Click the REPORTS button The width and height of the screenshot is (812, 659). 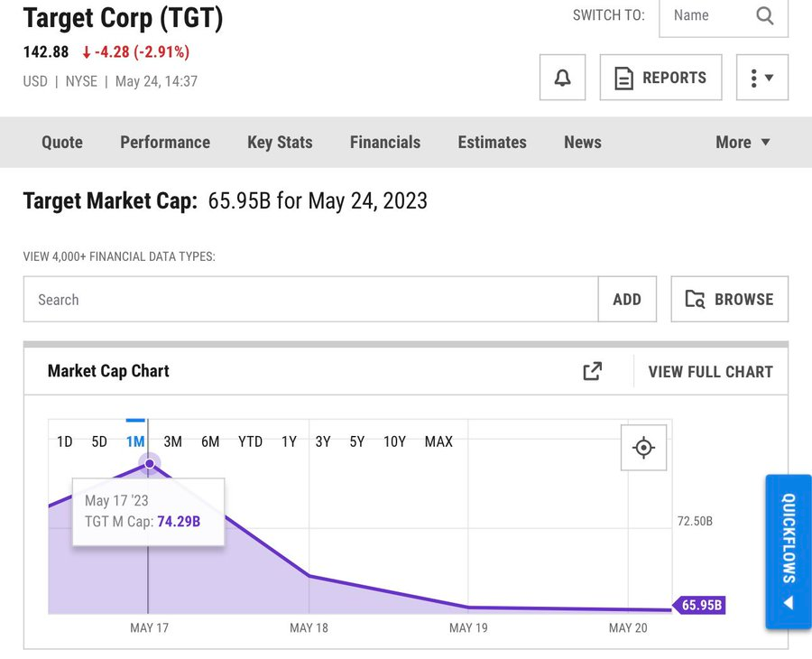[x=660, y=78]
